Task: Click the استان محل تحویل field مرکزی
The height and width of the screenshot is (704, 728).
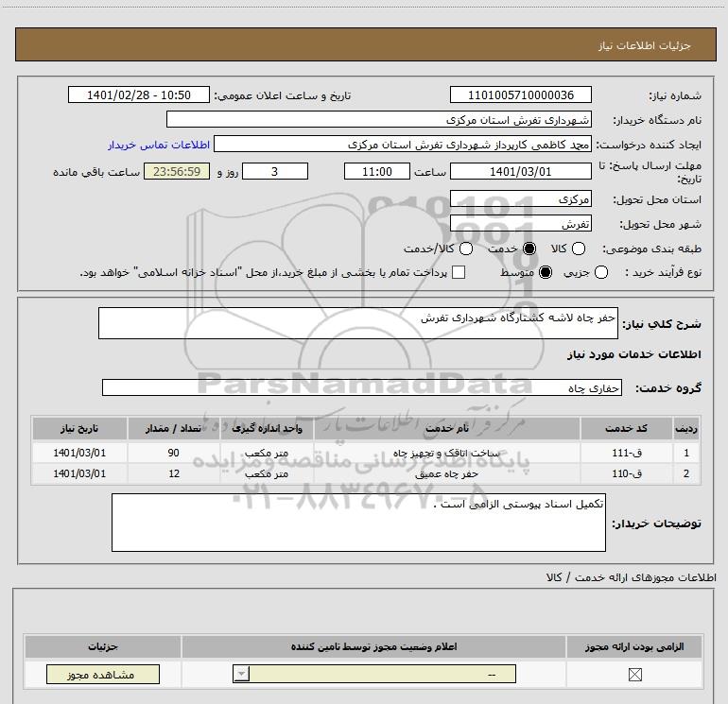Action: click(520, 199)
